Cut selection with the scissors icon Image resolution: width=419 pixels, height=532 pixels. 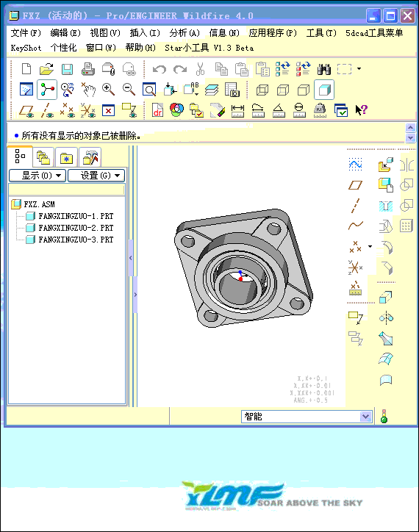pos(201,69)
